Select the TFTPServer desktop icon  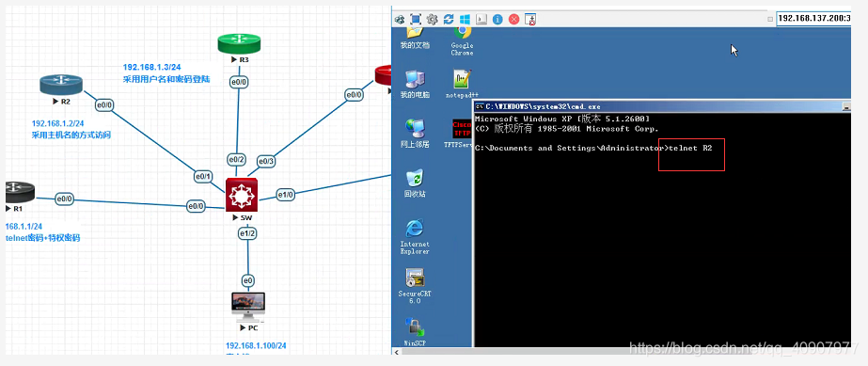click(459, 134)
